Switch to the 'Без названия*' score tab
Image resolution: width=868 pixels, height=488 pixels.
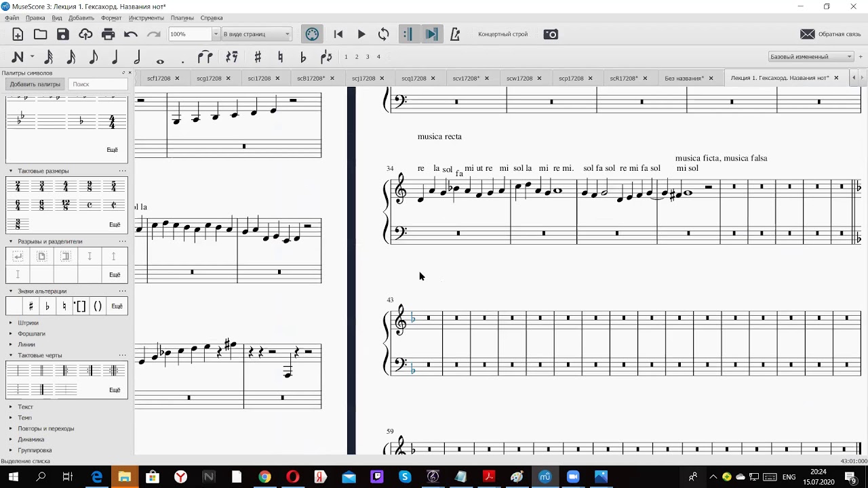pos(684,78)
